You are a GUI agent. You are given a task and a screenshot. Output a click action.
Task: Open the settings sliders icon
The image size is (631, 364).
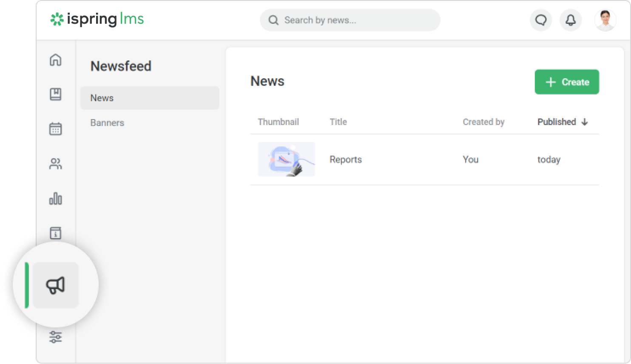point(56,337)
